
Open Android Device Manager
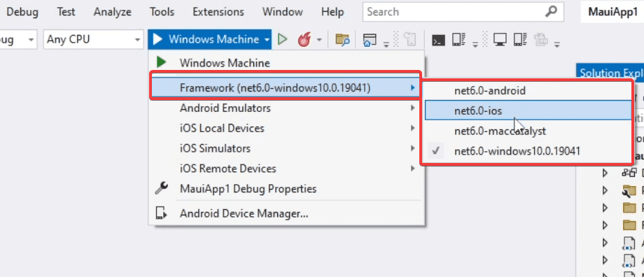point(286,214)
